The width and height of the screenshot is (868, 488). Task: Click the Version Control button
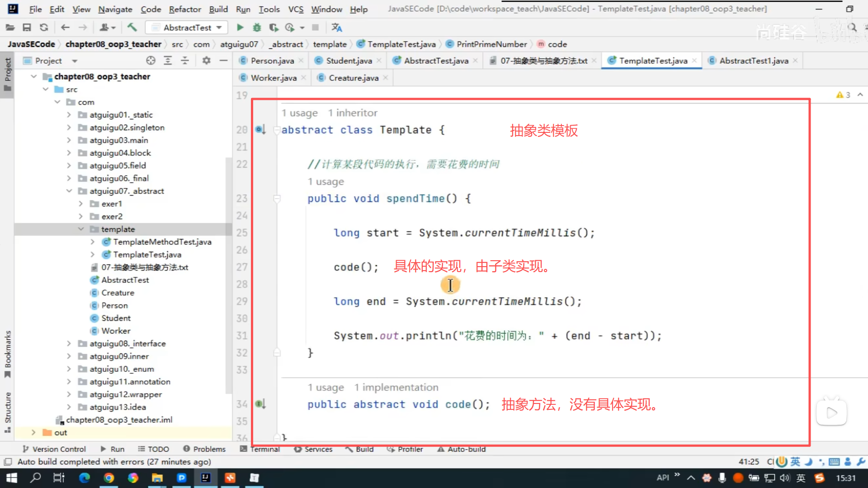click(54, 449)
